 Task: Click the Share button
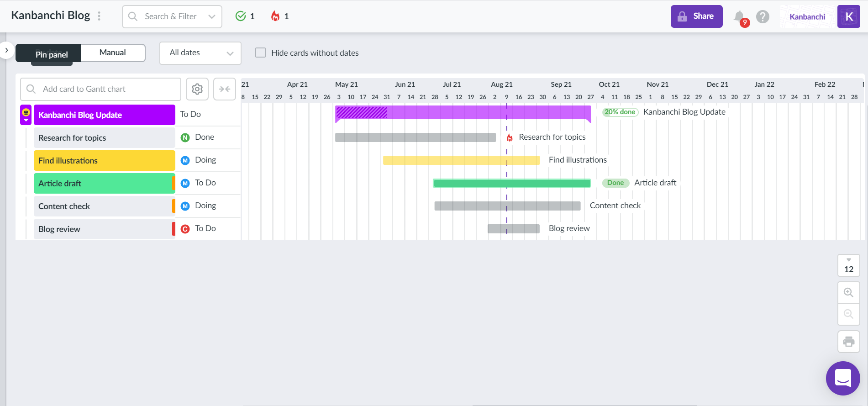[696, 16]
